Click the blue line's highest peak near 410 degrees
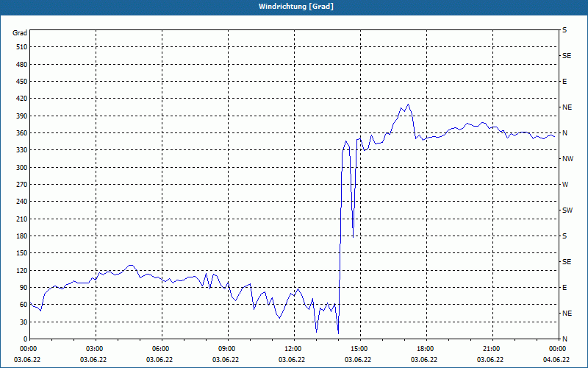 coord(409,105)
